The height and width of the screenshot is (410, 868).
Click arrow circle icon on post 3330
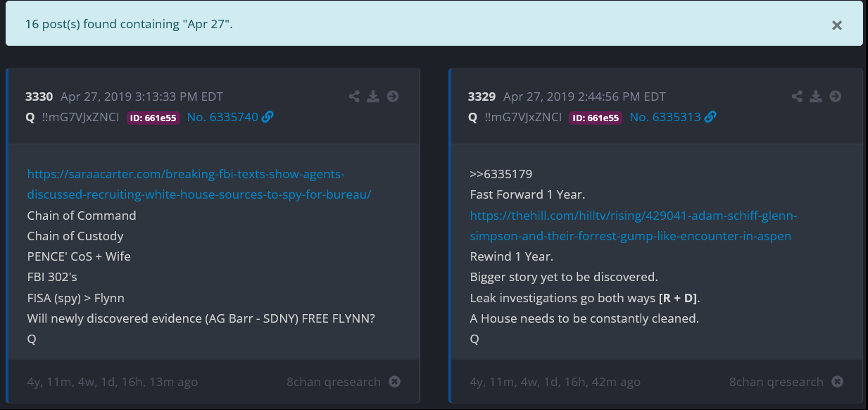coord(393,97)
